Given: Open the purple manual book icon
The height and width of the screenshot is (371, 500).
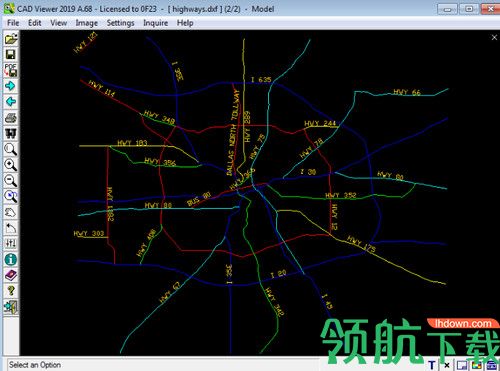Looking at the screenshot, I should click(11, 275).
